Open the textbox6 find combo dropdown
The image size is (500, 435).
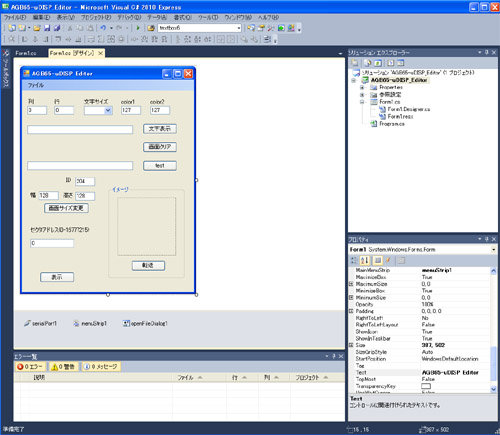pos(239,28)
